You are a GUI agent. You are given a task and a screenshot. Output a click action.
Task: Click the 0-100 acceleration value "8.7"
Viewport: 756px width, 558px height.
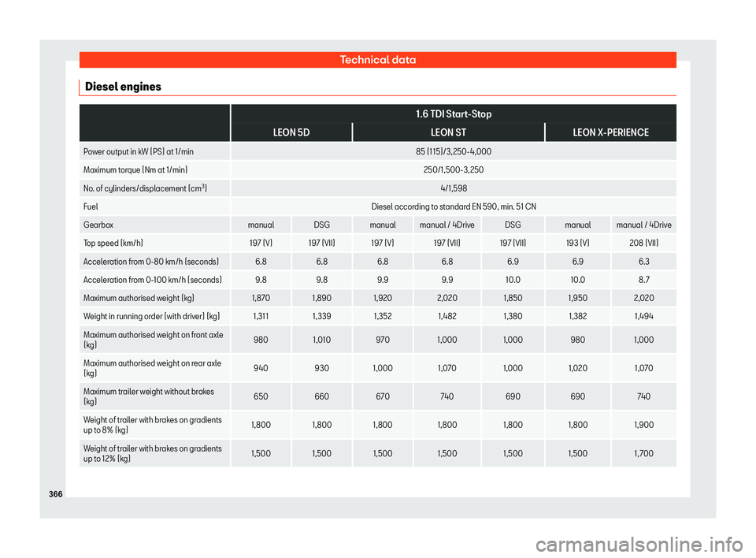643,280
